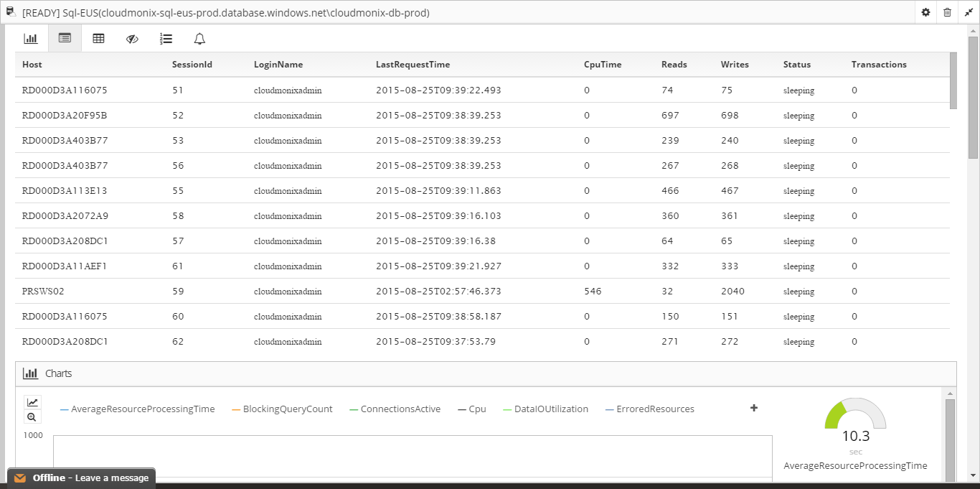Click session id 57 cell
Image resolution: width=980 pixels, height=489 pixels.
pyautogui.click(x=178, y=241)
